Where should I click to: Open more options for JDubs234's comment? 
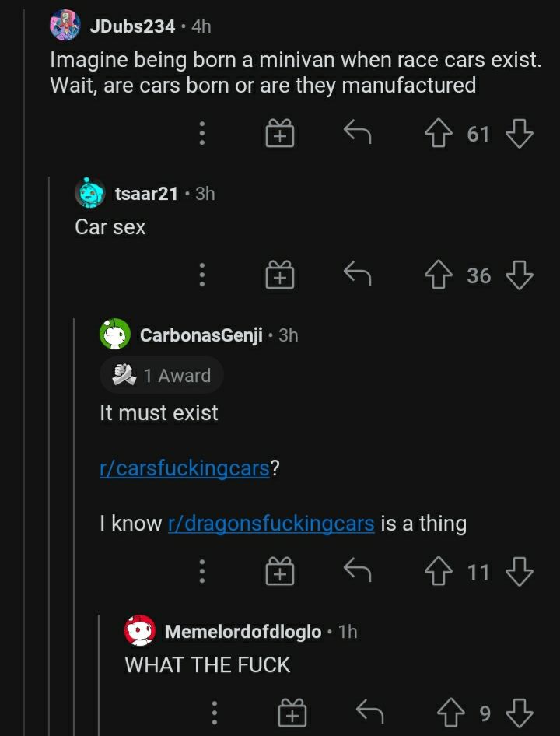point(201,135)
